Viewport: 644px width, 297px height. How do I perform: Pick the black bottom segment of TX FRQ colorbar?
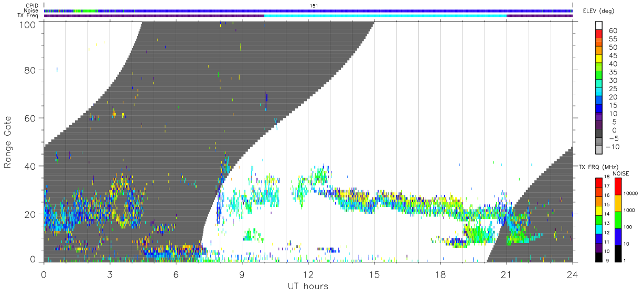point(600,257)
